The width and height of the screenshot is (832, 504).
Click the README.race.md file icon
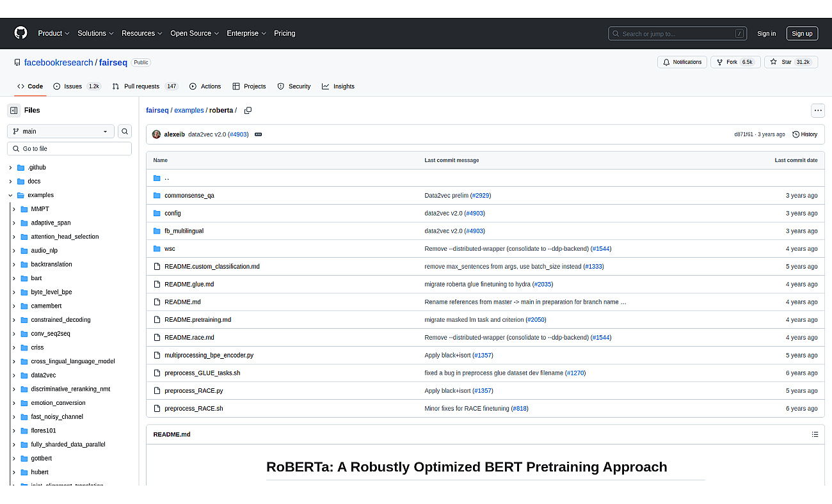pos(157,337)
